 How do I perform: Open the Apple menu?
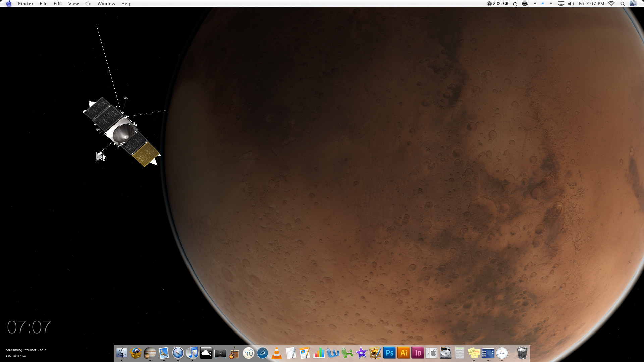point(9,4)
